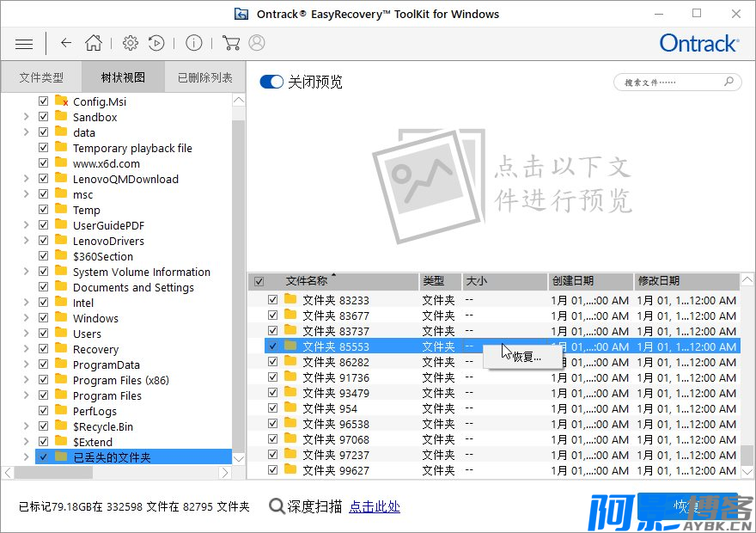Expand the ProgramData tree node
The image size is (756, 533).
coord(26,365)
